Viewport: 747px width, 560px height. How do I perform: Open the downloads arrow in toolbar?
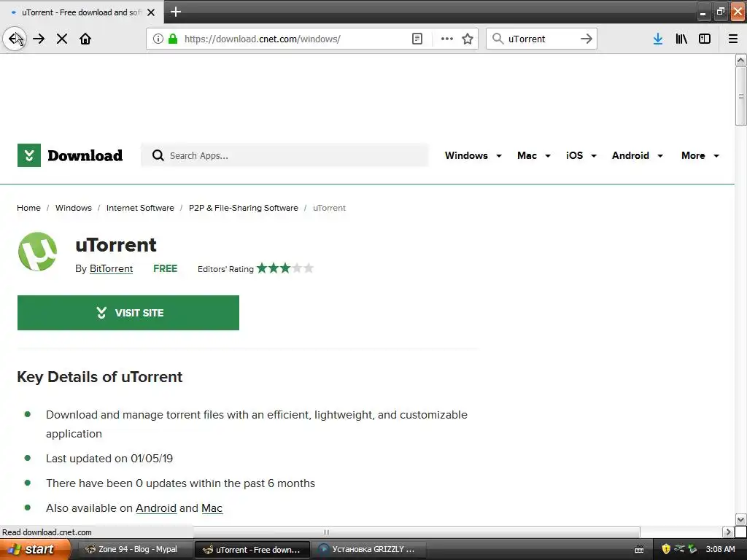658,39
